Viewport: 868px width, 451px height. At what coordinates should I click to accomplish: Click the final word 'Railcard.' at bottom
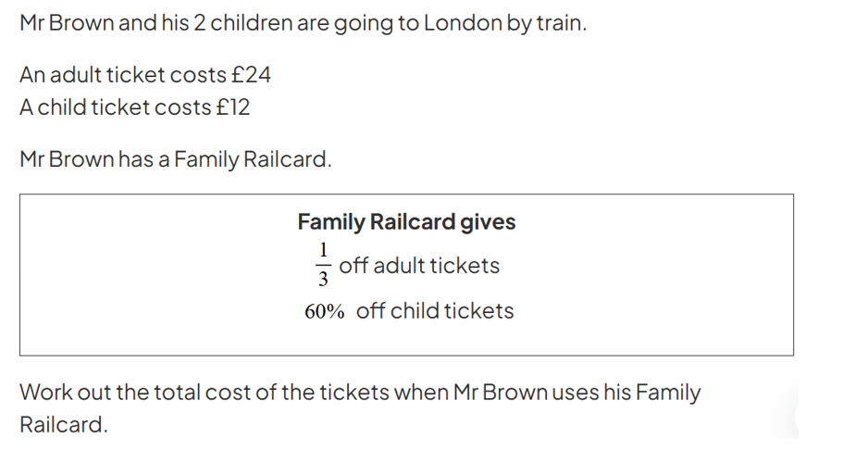click(64, 425)
